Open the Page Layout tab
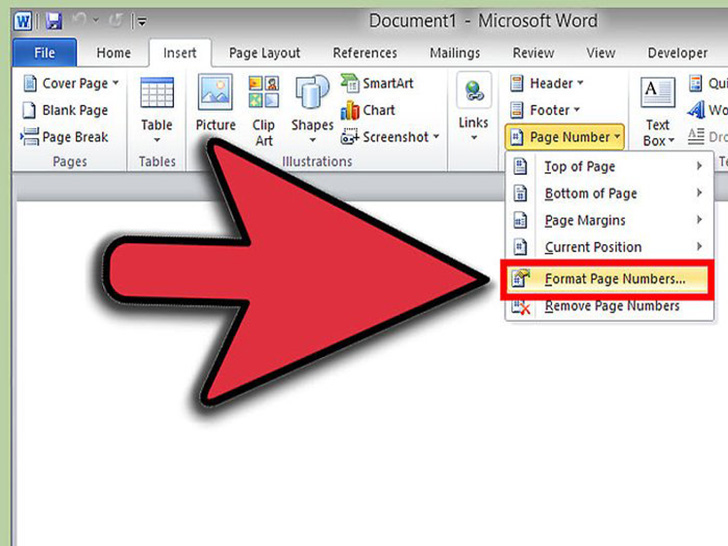The image size is (728, 546). click(x=265, y=53)
